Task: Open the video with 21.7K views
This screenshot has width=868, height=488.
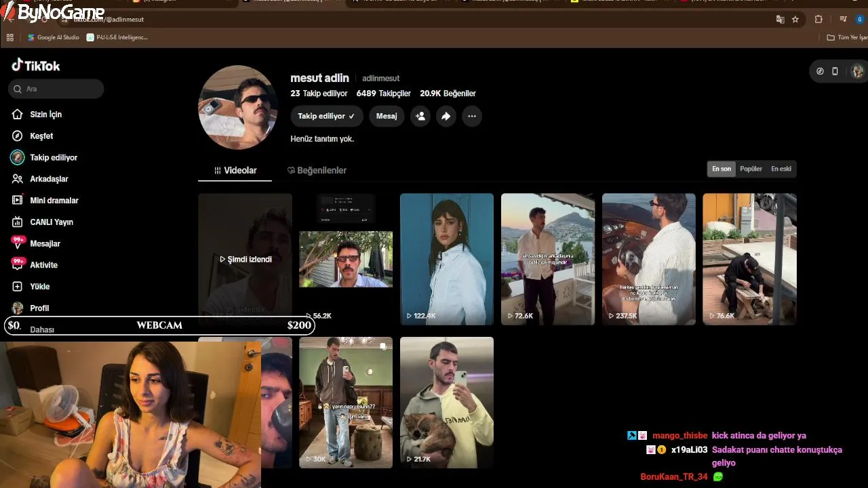Action: (447, 403)
